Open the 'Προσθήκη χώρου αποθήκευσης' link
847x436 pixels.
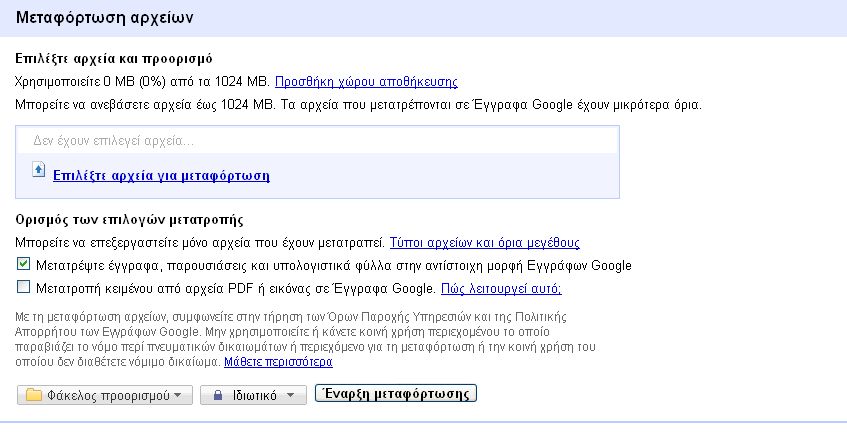point(366,81)
